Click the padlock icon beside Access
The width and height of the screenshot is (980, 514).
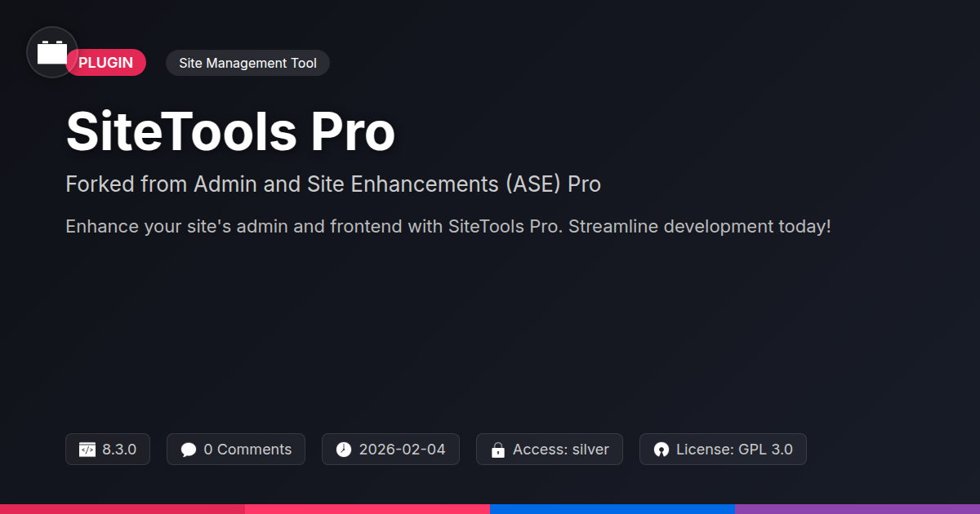click(497, 450)
